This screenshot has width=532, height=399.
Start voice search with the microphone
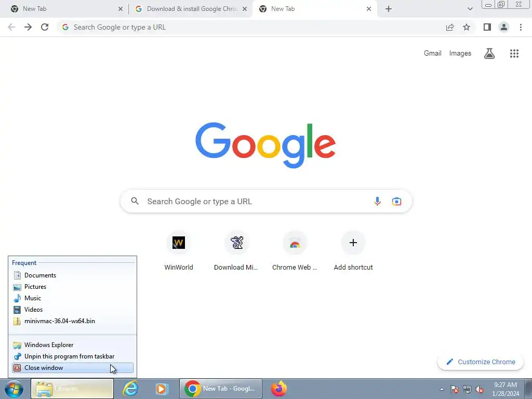pos(377,201)
